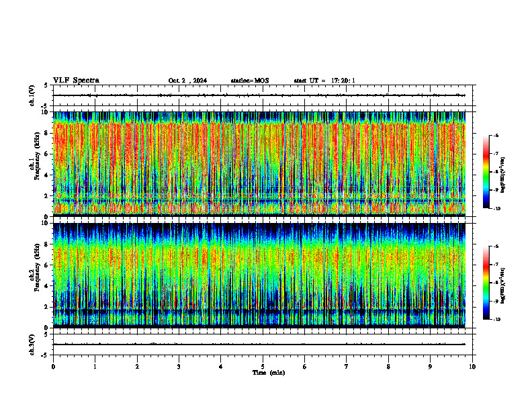
Task: Click the "-10" label on ch.1 color scale
Action: pyautogui.click(x=497, y=209)
